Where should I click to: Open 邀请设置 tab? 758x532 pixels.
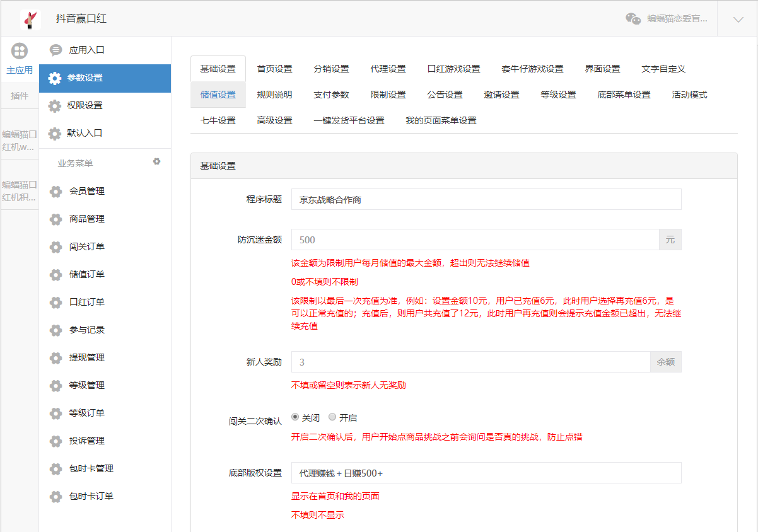(501, 95)
